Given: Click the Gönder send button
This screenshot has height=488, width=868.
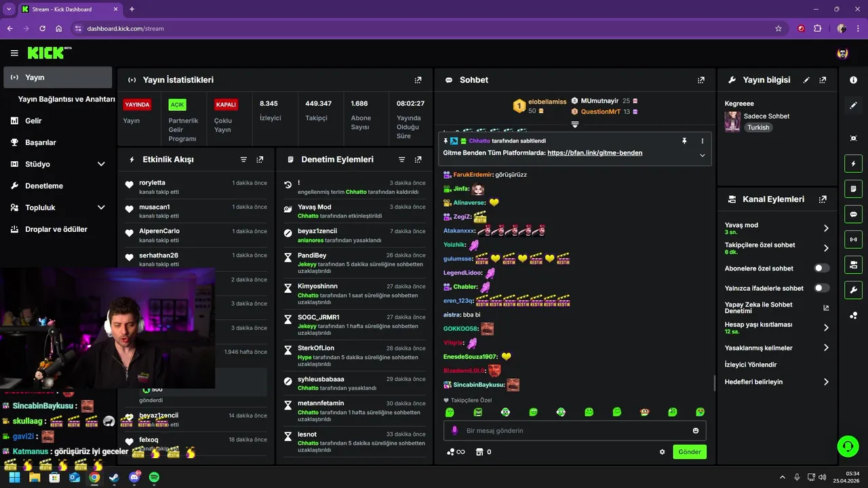Looking at the screenshot, I should (690, 452).
